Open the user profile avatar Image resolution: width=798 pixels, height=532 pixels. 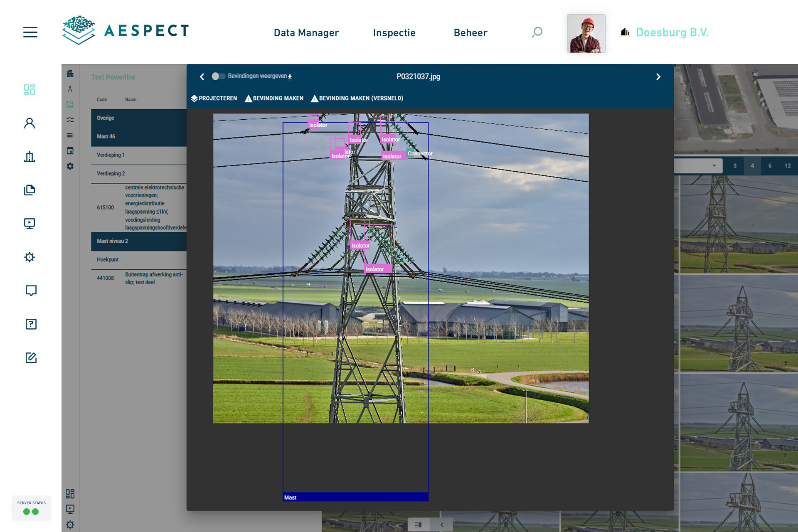(x=586, y=33)
